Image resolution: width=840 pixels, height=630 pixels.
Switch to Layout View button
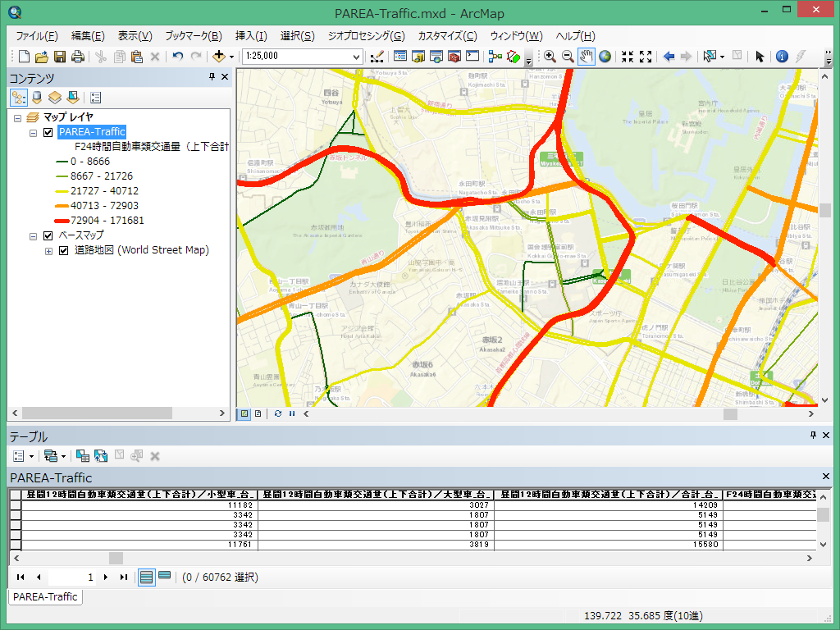coord(258,413)
